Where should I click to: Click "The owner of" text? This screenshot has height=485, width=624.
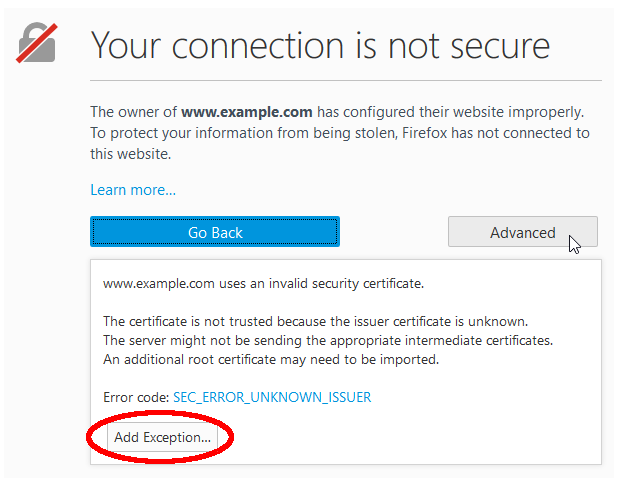(133, 112)
